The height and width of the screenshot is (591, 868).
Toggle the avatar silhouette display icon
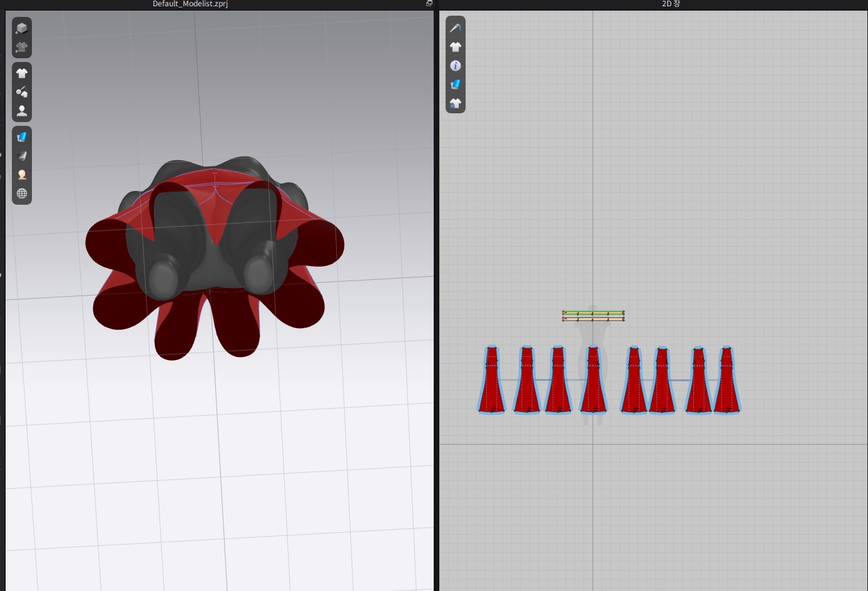click(22, 111)
